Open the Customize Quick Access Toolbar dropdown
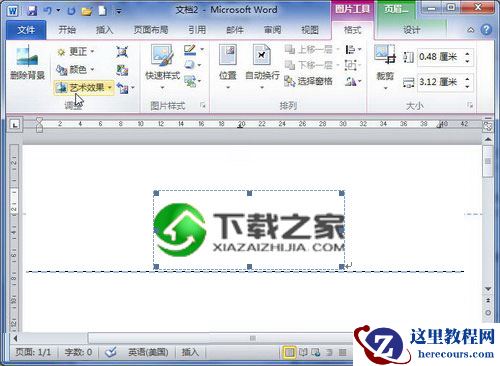This screenshot has width=500, height=366. click(x=118, y=11)
